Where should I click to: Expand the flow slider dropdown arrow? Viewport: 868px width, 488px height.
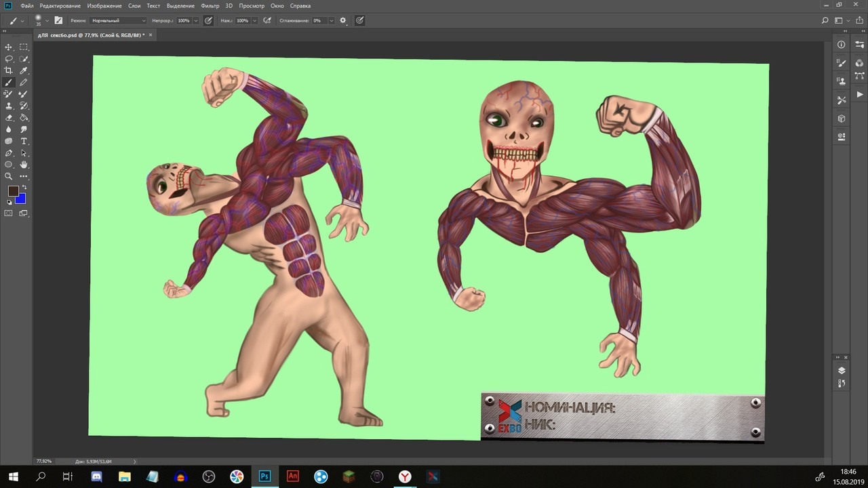coord(255,20)
